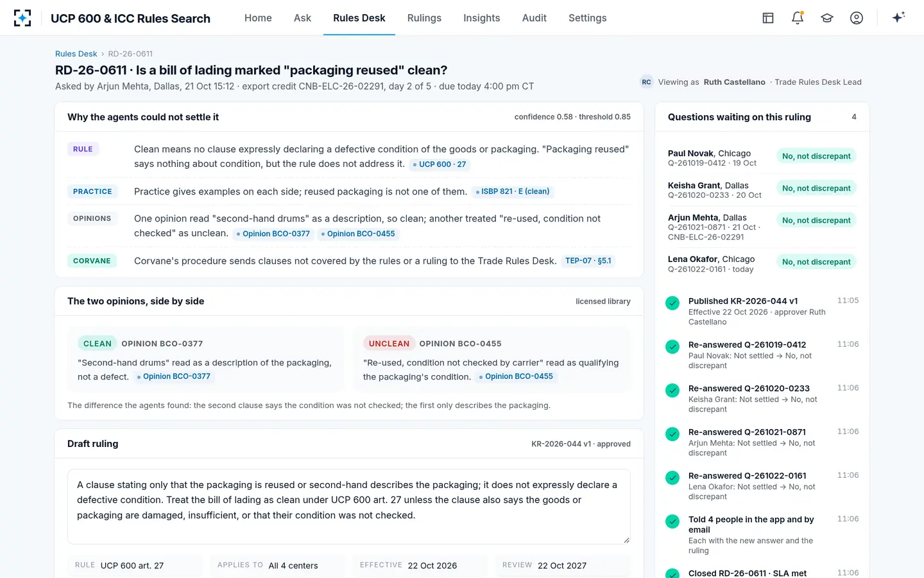Open the UCP 600 · 27 citation chip
Image resolution: width=924 pixels, height=578 pixels.
440,164
